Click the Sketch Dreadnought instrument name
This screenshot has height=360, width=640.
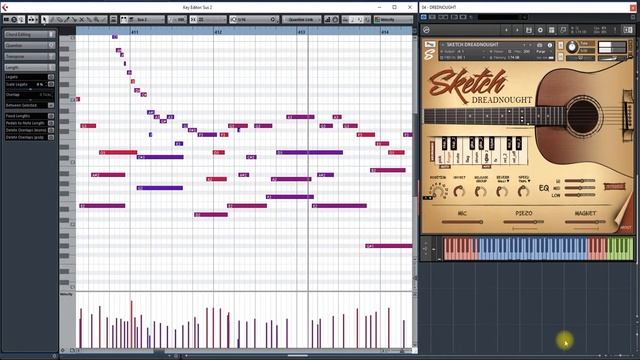pyautogui.click(x=472, y=44)
